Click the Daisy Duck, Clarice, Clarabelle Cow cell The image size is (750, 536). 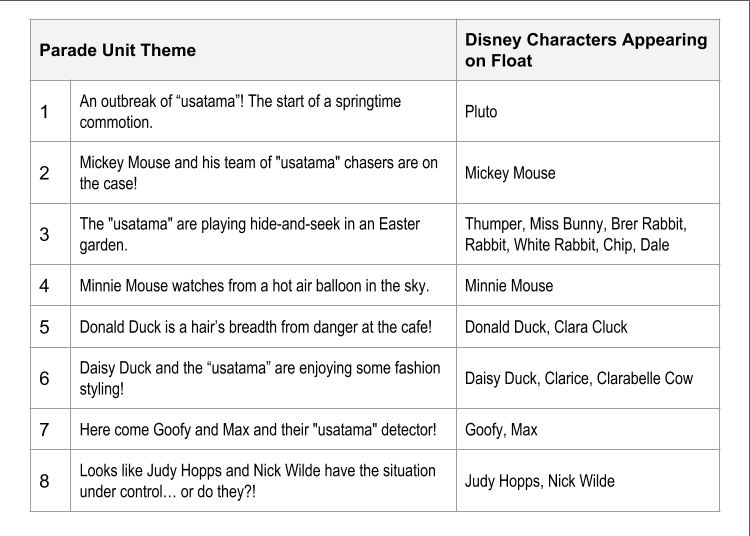(x=588, y=378)
